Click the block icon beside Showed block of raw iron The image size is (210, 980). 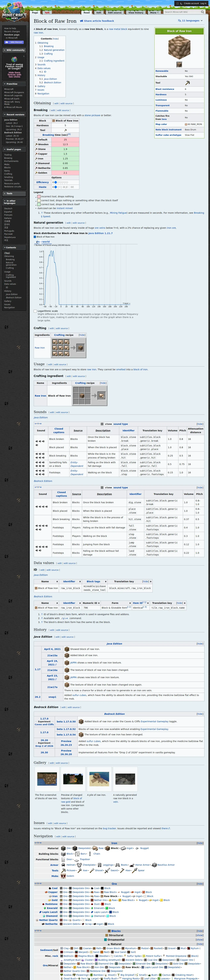click(x=67, y=649)
